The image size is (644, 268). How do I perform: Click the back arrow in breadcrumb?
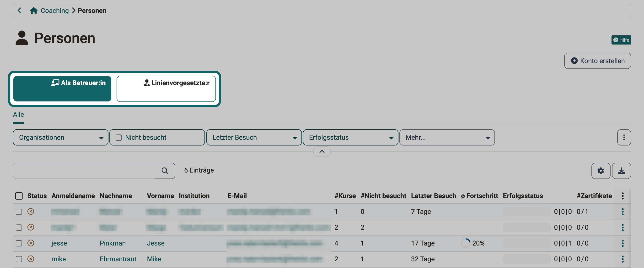[20, 11]
